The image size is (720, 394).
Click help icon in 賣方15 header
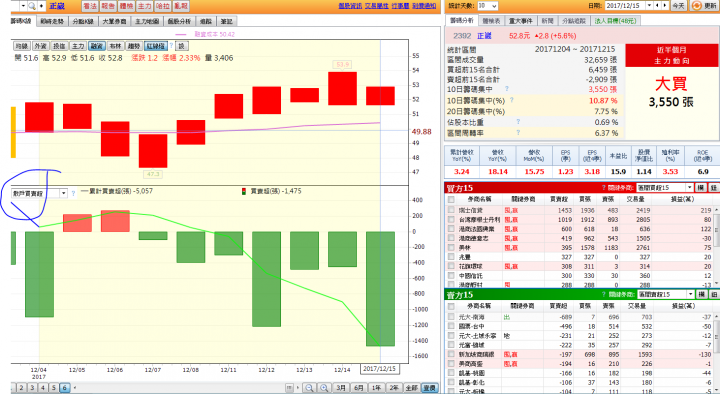[x=603, y=294]
